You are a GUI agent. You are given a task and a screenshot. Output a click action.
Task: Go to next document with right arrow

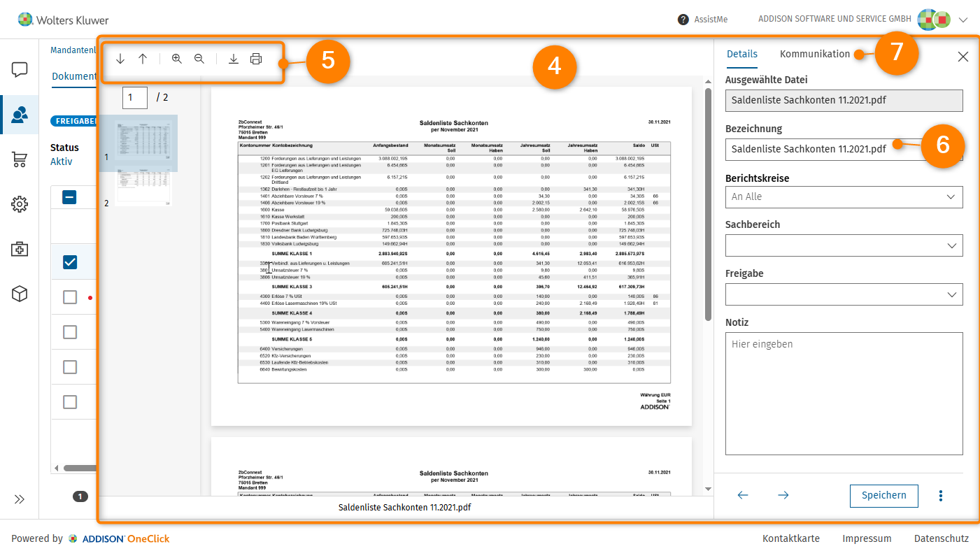pyautogui.click(x=783, y=495)
